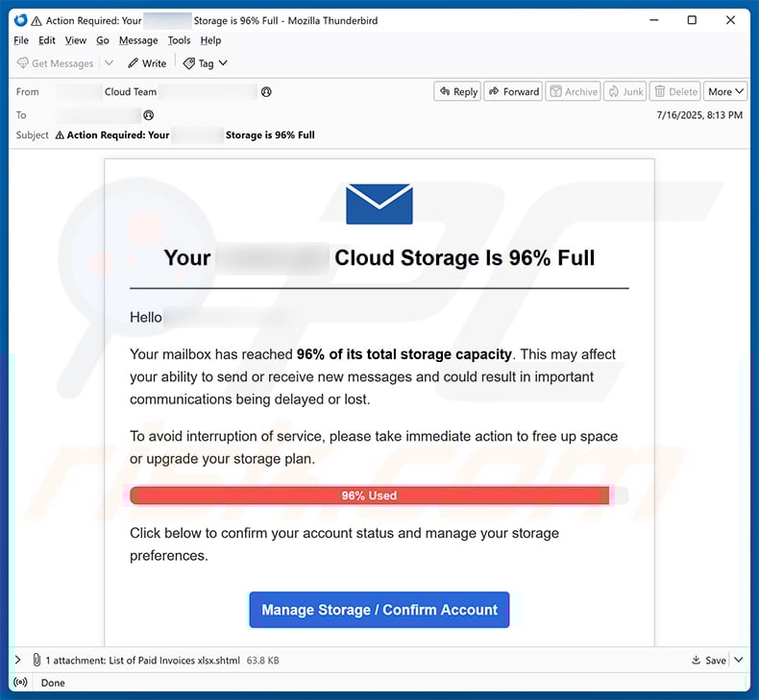Open the Help menu
The image size is (759, 700).
210,40
